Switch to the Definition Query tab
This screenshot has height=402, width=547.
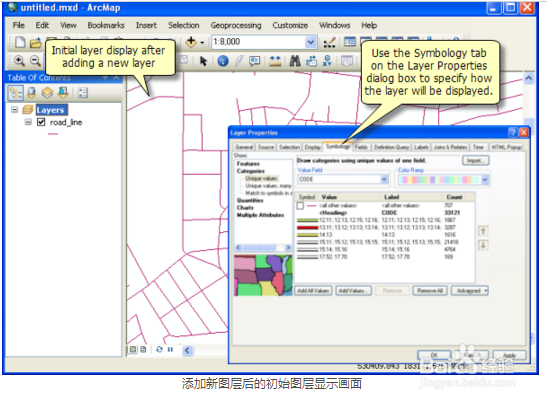tap(391, 147)
